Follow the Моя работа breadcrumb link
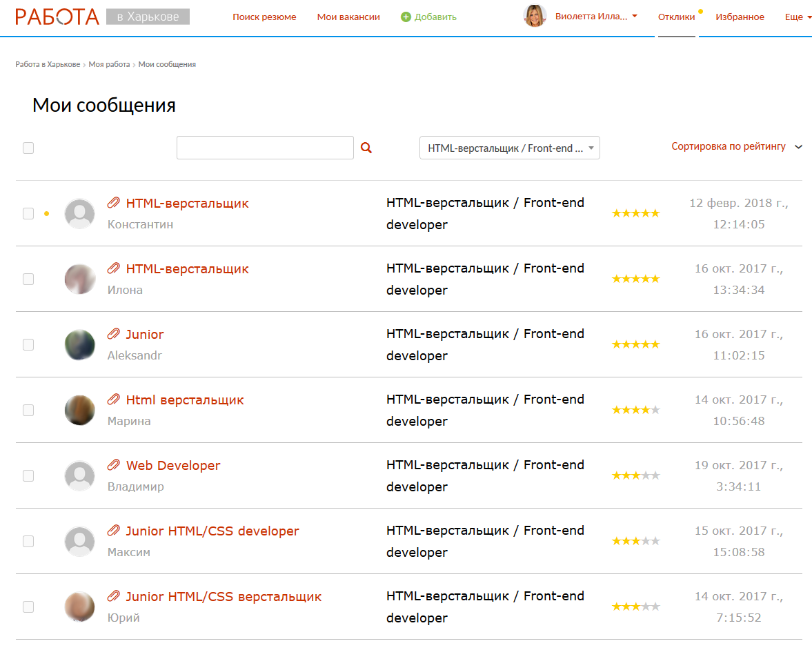The image size is (812, 650). (109, 64)
